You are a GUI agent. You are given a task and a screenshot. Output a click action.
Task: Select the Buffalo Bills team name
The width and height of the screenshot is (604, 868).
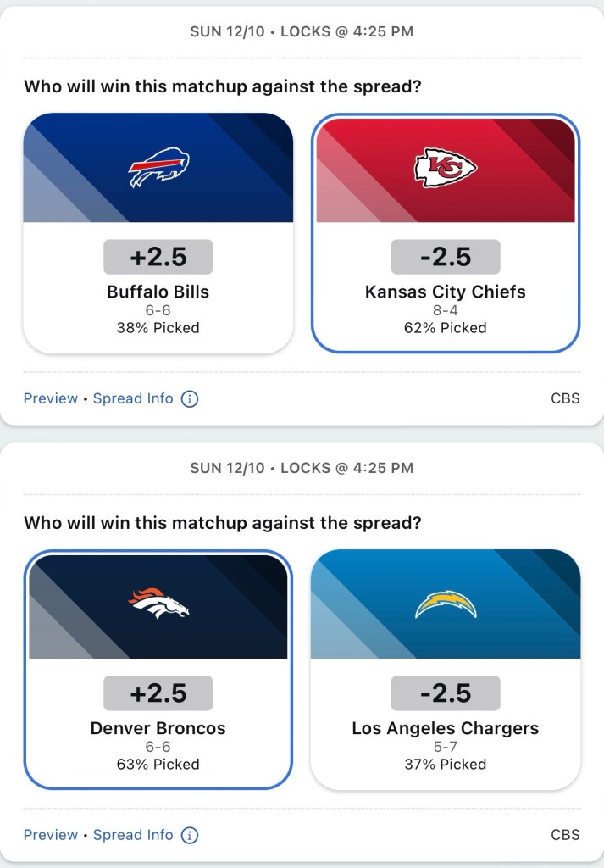[158, 292]
